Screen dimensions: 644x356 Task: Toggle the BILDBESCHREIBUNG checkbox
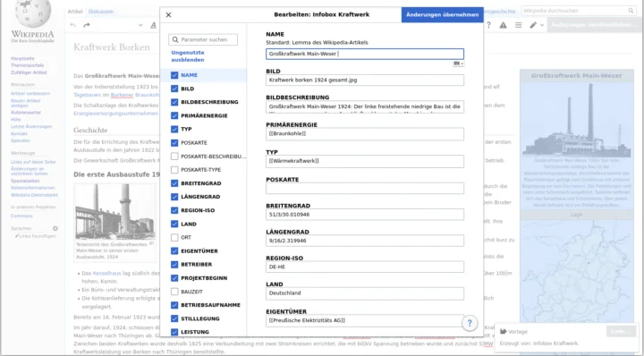174,102
